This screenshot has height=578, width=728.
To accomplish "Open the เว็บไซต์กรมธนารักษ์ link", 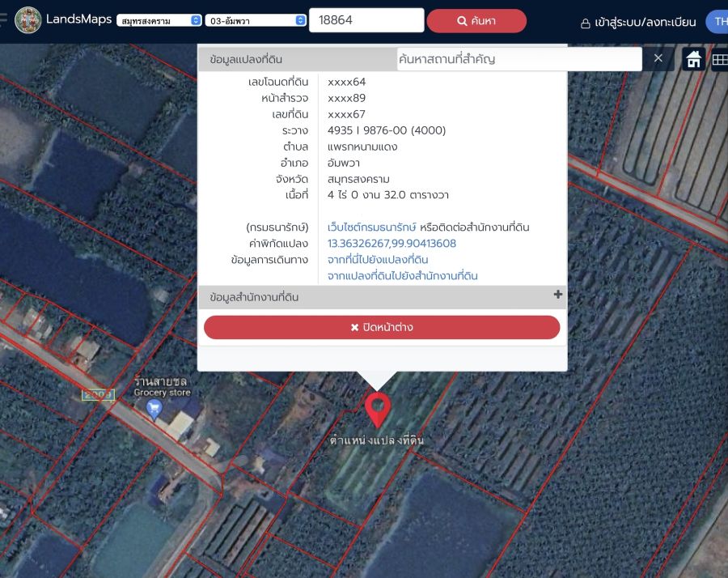I will 372,227.
